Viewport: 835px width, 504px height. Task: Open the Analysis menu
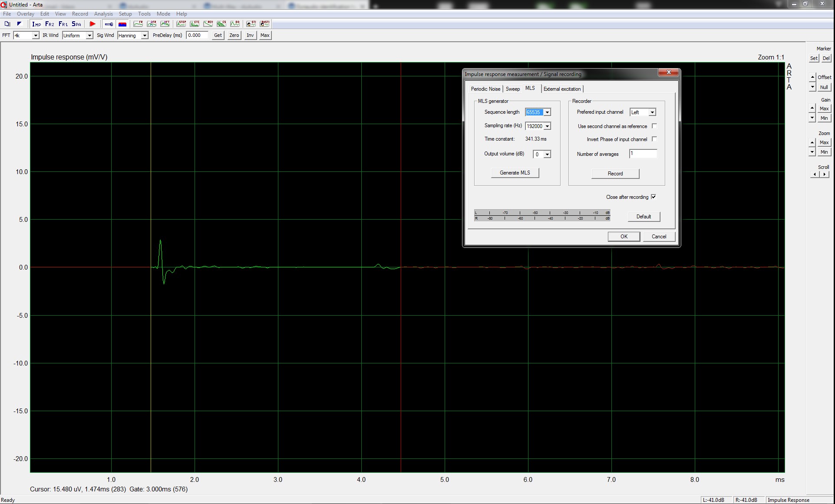[103, 14]
